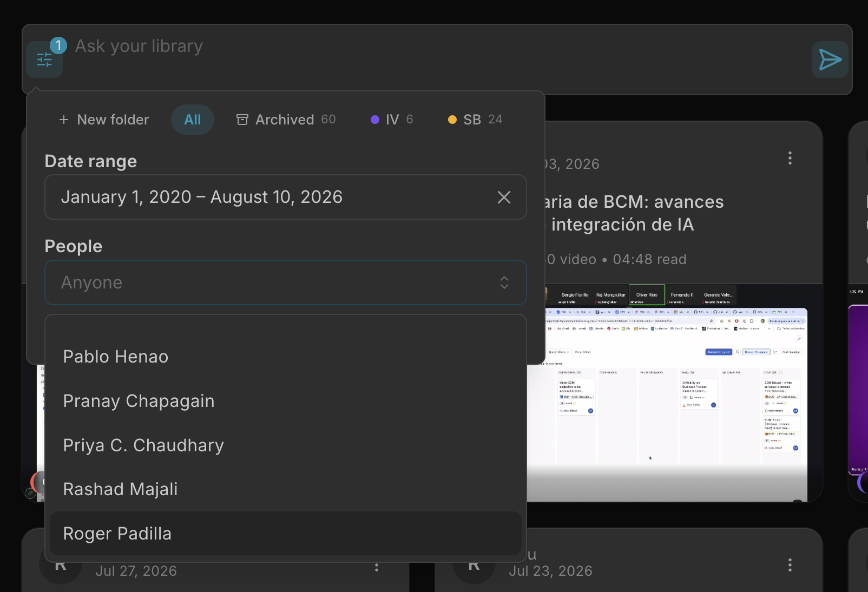The image size is (868, 592).
Task: Select the IV folder tab
Action: coord(392,120)
